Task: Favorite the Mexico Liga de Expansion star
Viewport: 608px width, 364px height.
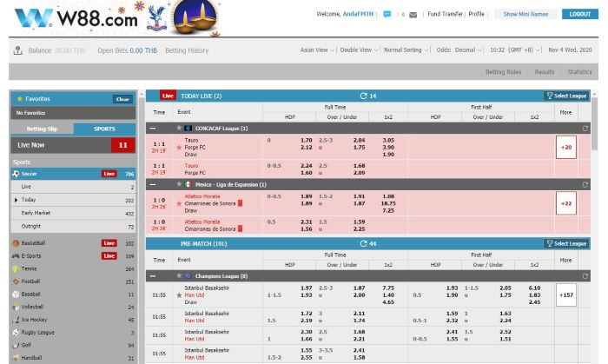Action: [179, 184]
